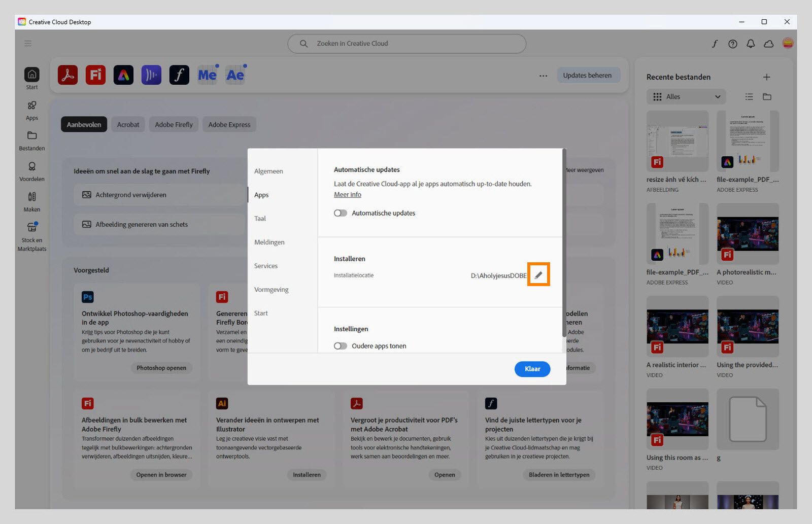Select Taal in preferences sidebar

(x=260, y=219)
